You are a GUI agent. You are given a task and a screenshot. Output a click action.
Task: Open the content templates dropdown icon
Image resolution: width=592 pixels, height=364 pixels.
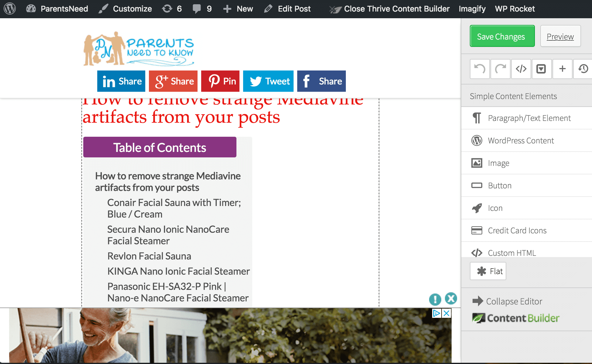tap(542, 69)
